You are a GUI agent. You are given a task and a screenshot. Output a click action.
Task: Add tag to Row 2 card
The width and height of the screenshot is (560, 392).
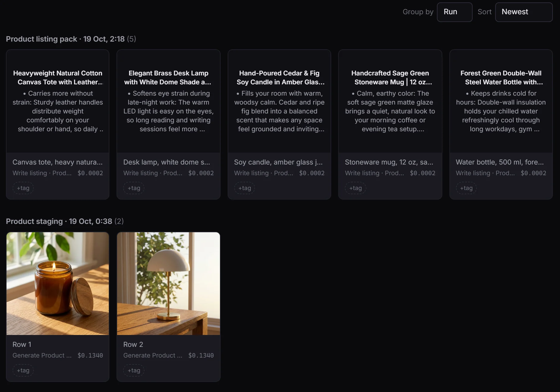pyautogui.click(x=134, y=370)
